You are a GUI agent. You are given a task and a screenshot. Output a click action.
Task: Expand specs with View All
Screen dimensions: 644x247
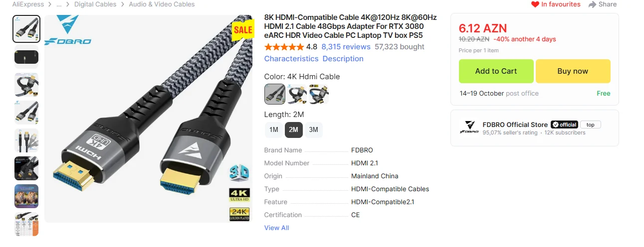point(276,228)
